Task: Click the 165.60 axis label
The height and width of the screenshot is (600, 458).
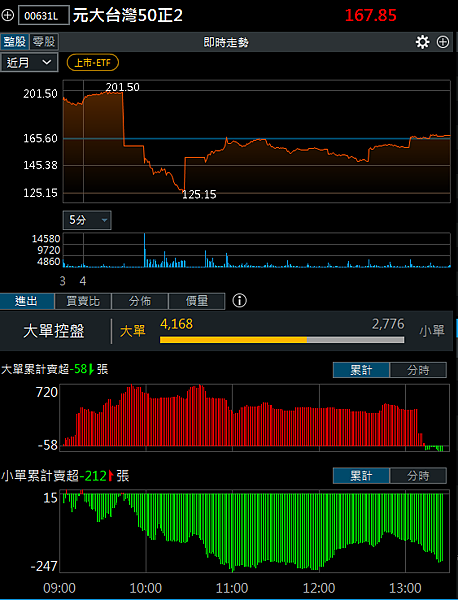Action: (40, 138)
